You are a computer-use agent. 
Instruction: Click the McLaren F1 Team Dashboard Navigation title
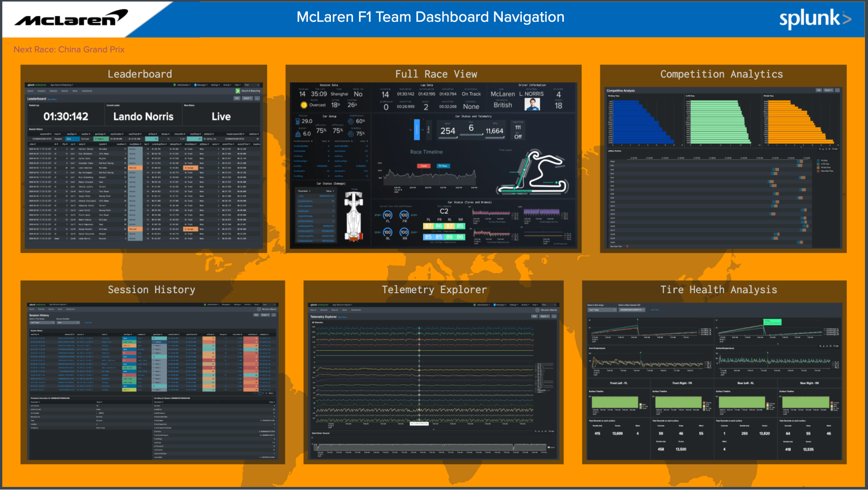(x=430, y=17)
